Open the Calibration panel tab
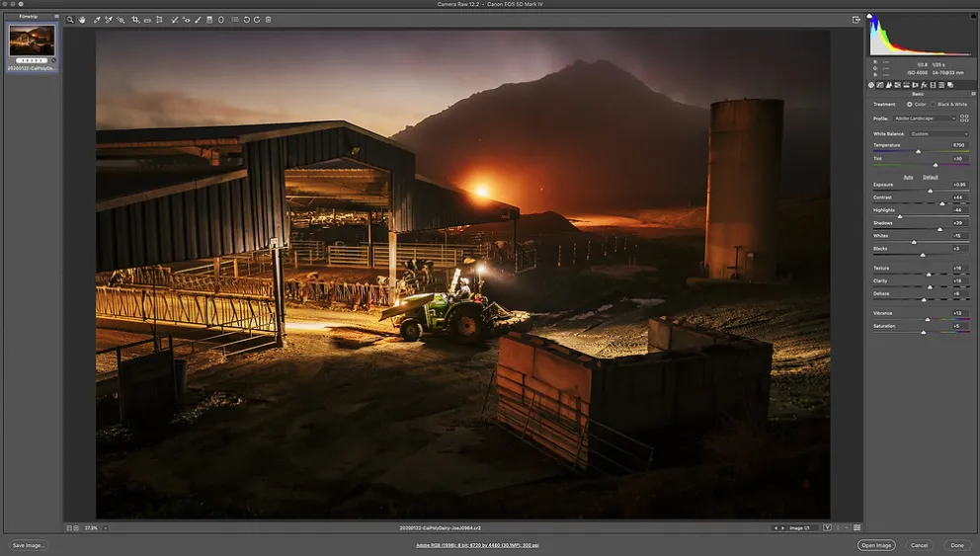The height and width of the screenshot is (556, 980). click(x=933, y=85)
